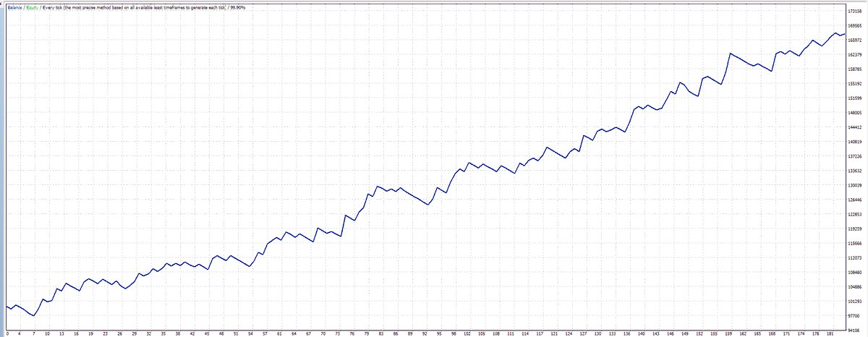Click trade number 61 on the bottom axis

pyautogui.click(x=279, y=334)
